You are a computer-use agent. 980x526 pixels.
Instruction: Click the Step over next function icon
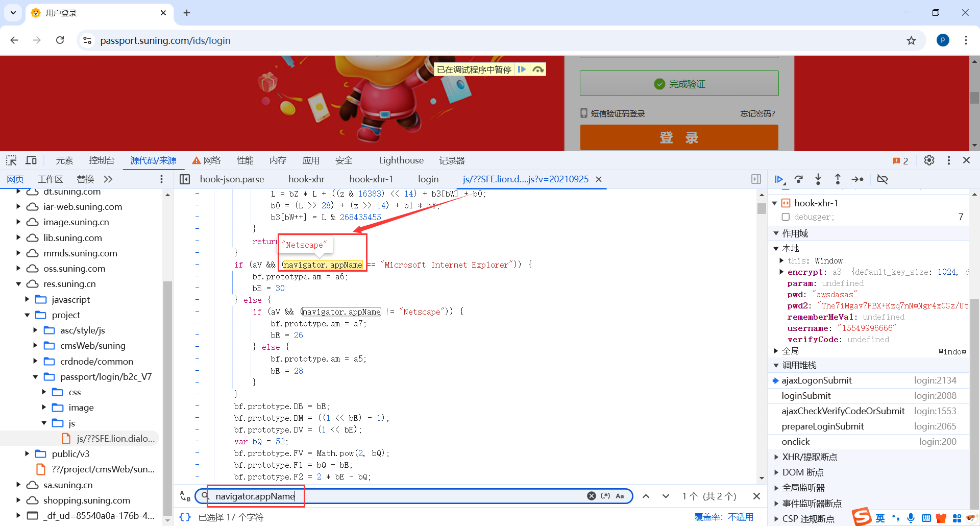click(799, 179)
